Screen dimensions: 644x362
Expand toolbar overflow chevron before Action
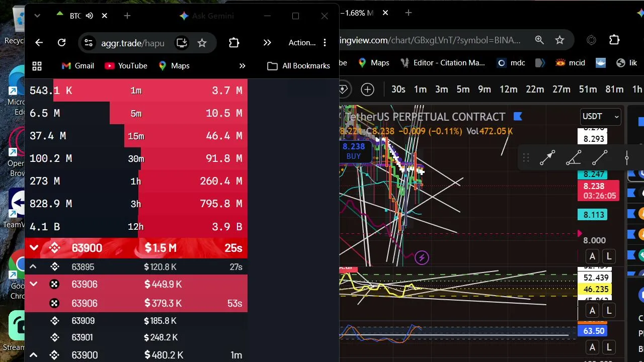(x=267, y=43)
